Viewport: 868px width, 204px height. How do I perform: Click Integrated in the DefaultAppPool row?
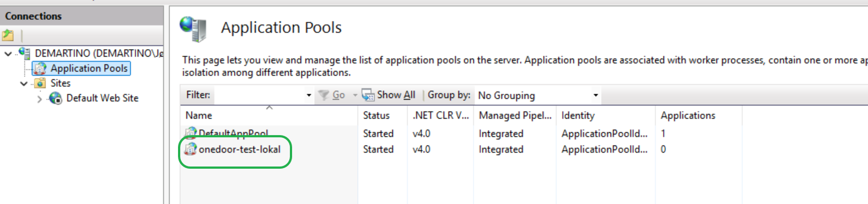[x=501, y=133]
